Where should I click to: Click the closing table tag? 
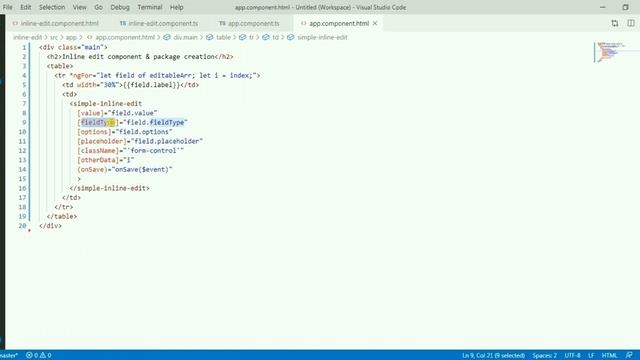click(x=62, y=216)
